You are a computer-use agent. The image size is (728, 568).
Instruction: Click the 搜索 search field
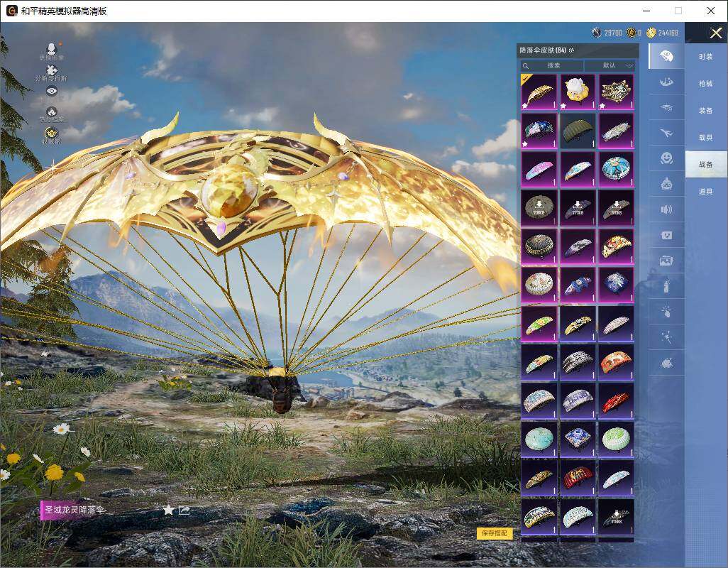[x=551, y=65]
